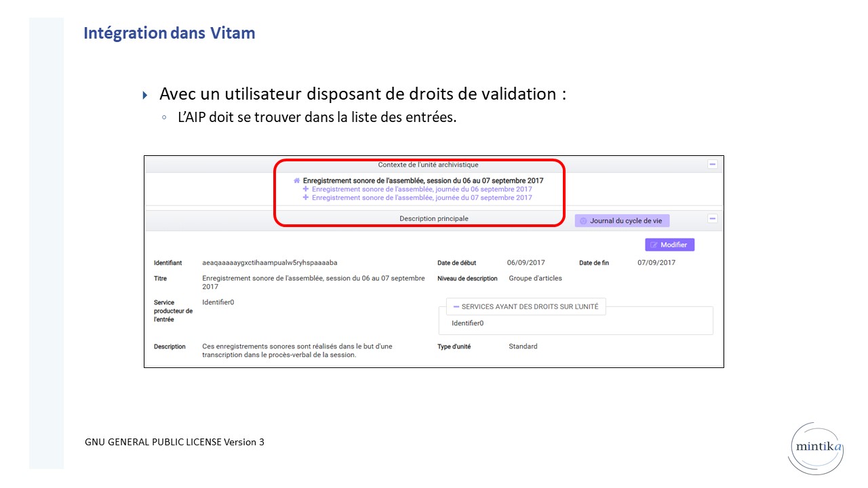Click the Titre field value text
The width and height of the screenshot is (868, 488).
click(x=313, y=282)
